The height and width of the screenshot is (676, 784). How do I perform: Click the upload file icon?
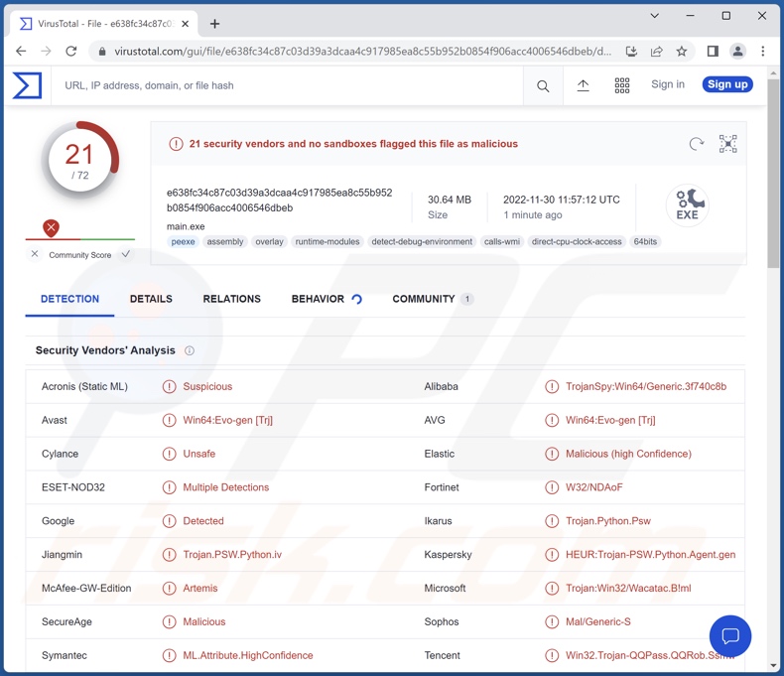coord(583,85)
